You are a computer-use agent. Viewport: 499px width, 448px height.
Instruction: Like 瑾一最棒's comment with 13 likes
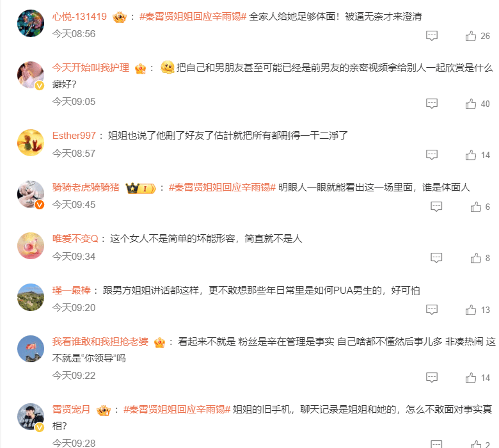click(x=471, y=310)
